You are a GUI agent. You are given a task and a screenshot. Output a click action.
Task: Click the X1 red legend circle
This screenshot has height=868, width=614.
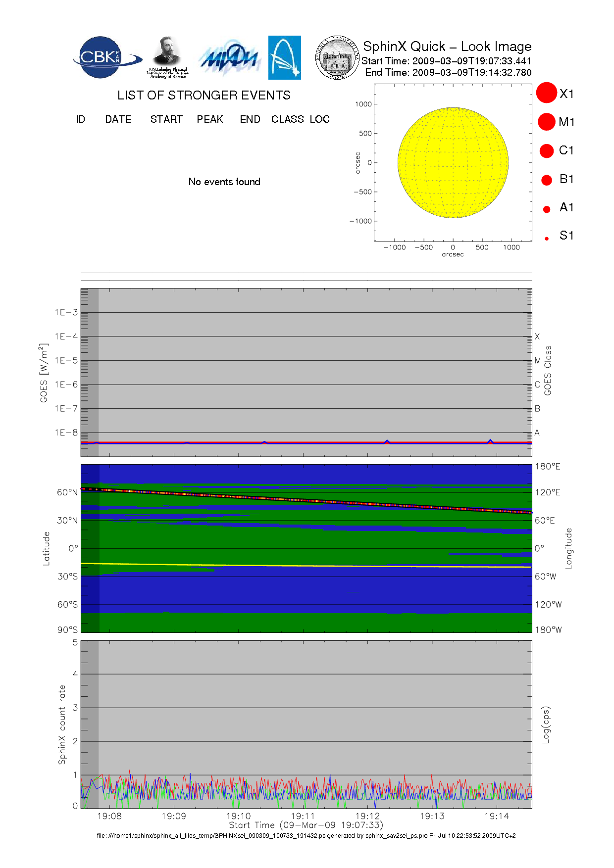tap(547, 93)
